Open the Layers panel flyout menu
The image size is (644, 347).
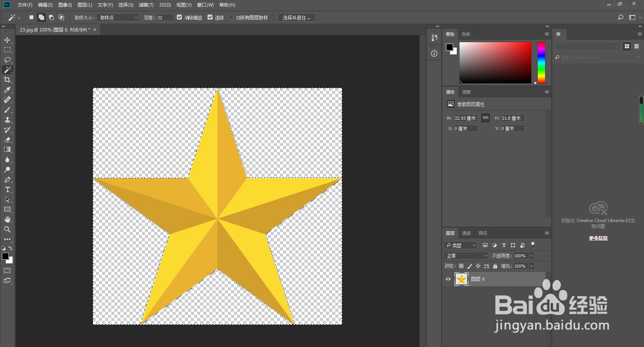click(x=547, y=233)
